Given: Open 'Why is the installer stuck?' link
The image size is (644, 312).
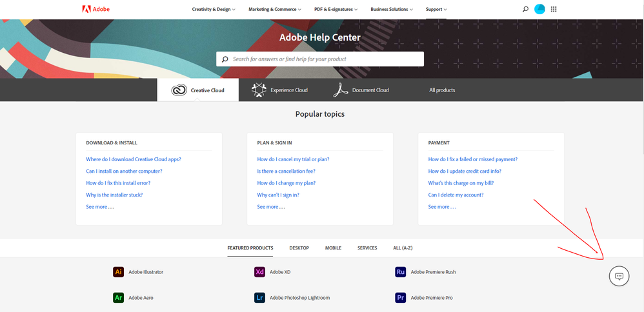Looking at the screenshot, I should coord(114,195).
